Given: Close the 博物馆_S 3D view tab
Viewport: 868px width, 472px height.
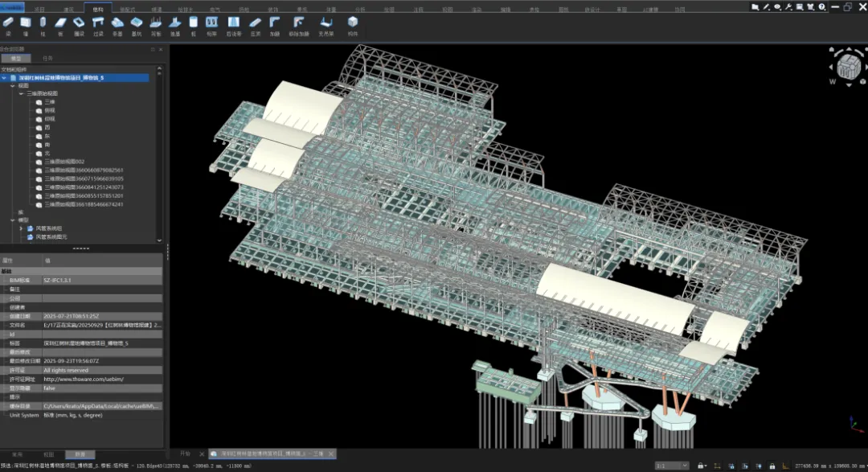Looking at the screenshot, I should click(331, 454).
